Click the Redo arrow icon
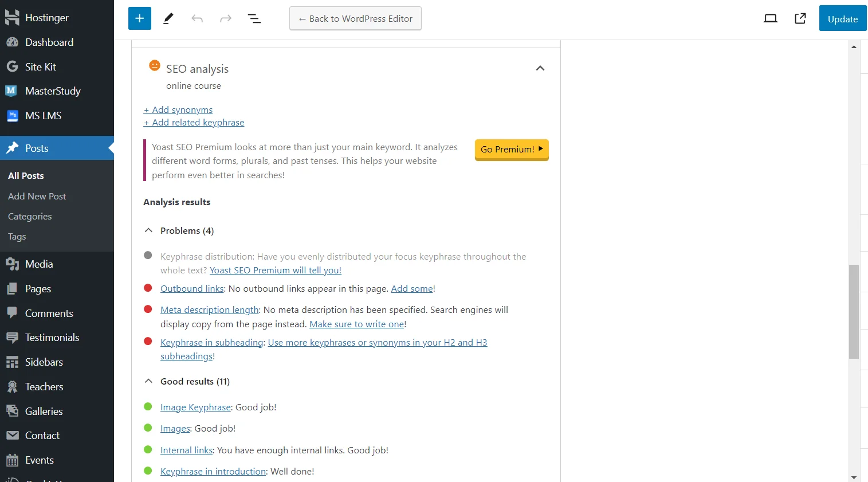This screenshot has height=482, width=868. [x=226, y=19]
